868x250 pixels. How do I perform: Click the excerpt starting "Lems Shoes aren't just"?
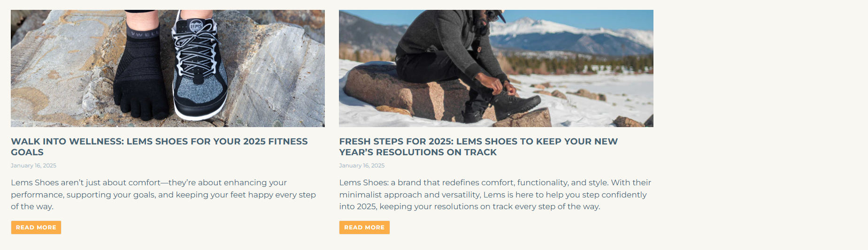(x=163, y=195)
